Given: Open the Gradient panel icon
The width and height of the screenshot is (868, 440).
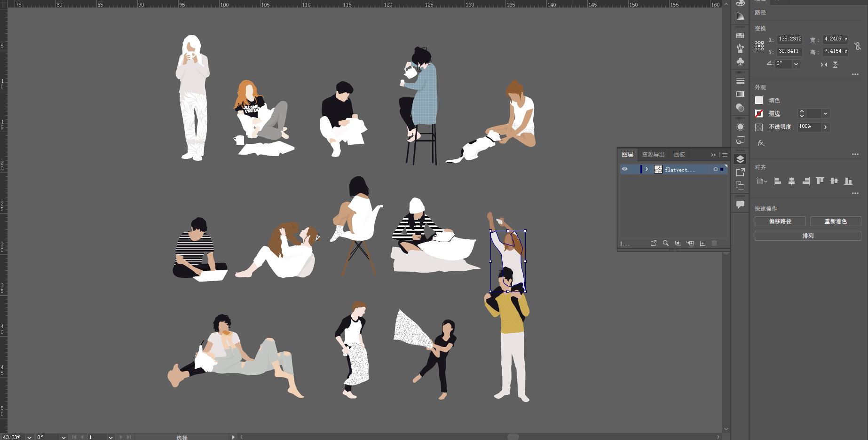Looking at the screenshot, I should pos(740,94).
